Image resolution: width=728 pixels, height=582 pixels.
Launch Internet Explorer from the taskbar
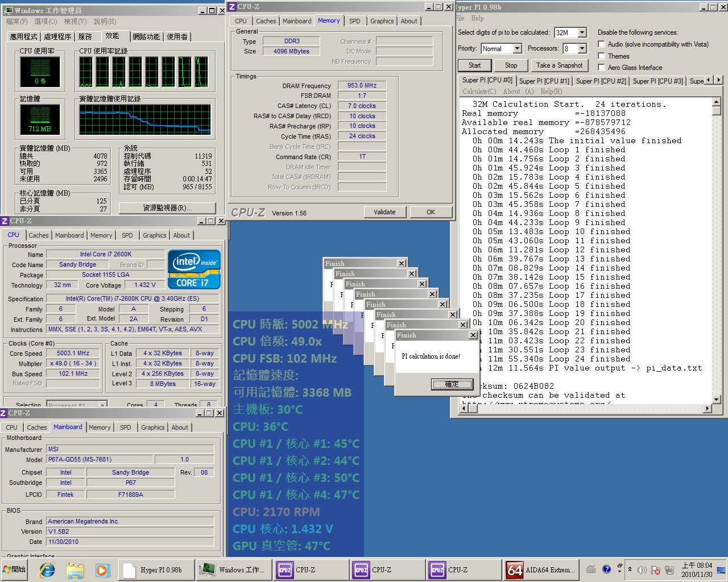click(x=47, y=569)
